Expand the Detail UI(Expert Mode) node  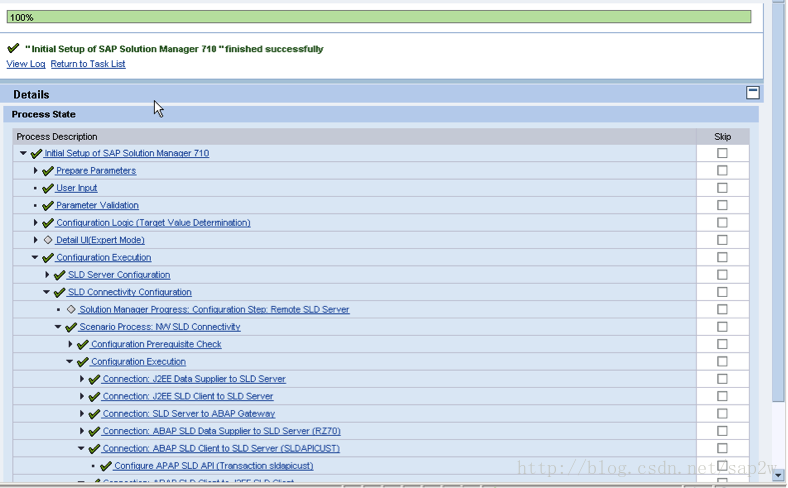click(35, 240)
